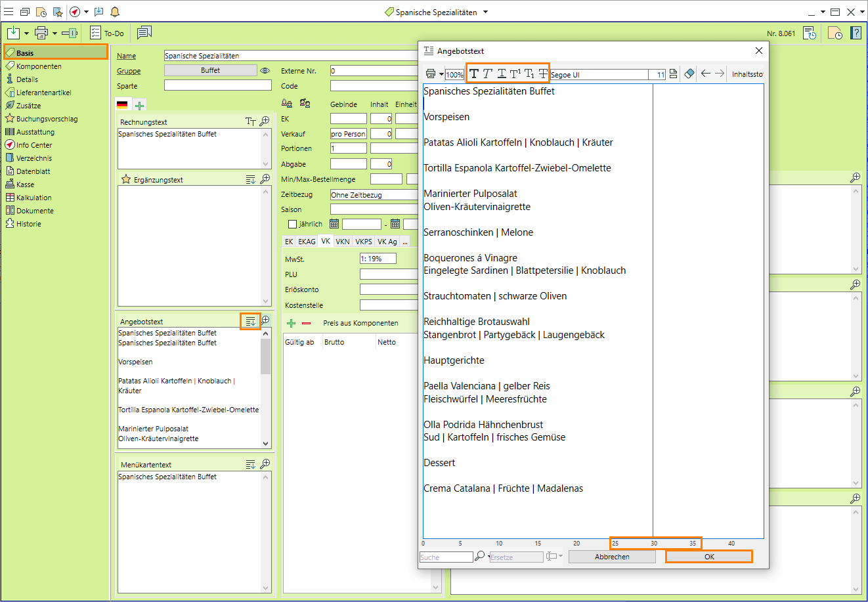Click the eraser clear-formatting icon
The image size is (868, 602).
tap(689, 74)
